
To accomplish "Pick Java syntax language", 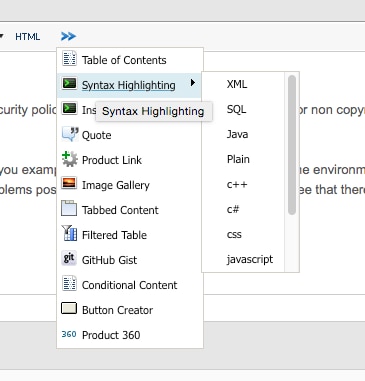I will (243, 134).
